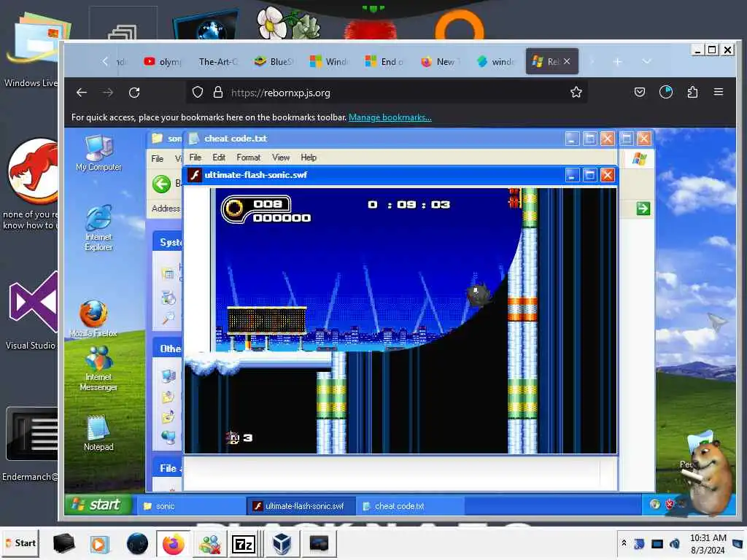Click the Sonic flash game screen
Screen dimensions: 747x560
[400, 320]
